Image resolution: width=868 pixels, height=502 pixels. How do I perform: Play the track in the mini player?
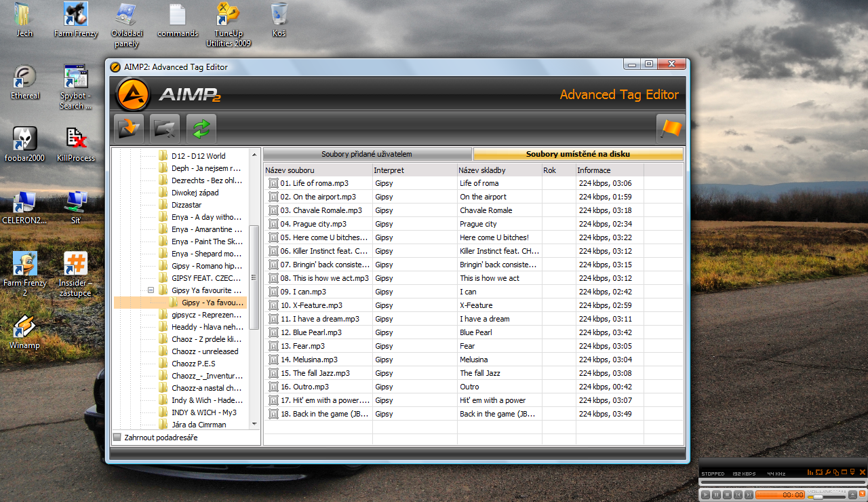(705, 495)
